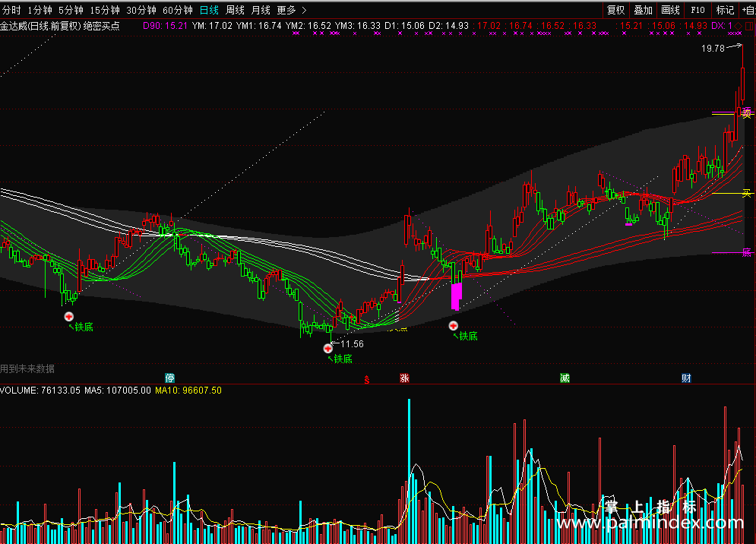756x544 pixels.
Task: Click the YM2: 16.52 indicator value
Action: point(308,26)
